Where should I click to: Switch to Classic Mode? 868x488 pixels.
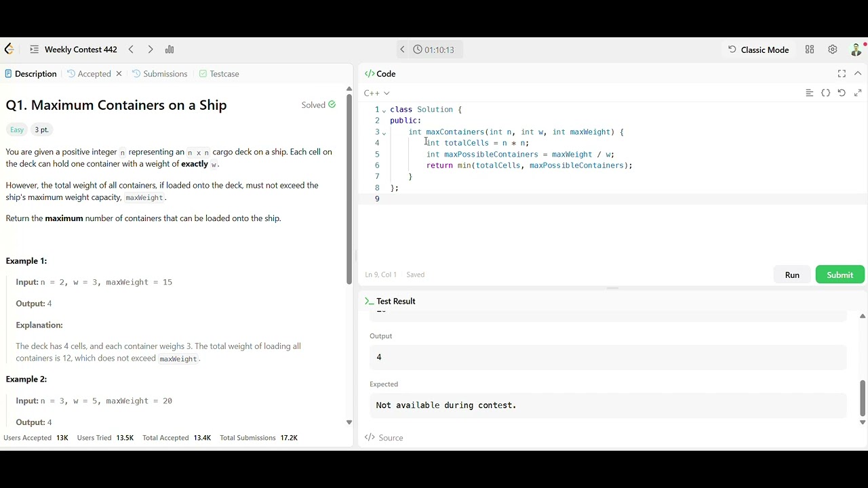click(758, 49)
